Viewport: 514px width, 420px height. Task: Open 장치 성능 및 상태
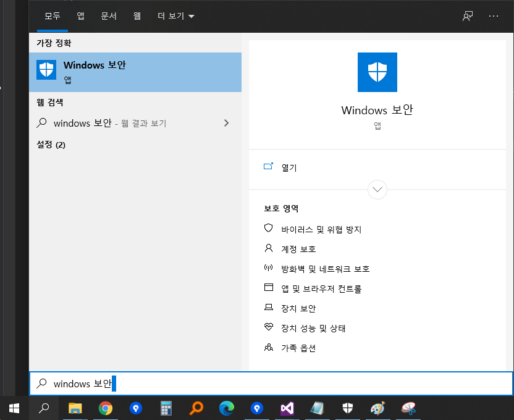[313, 328]
